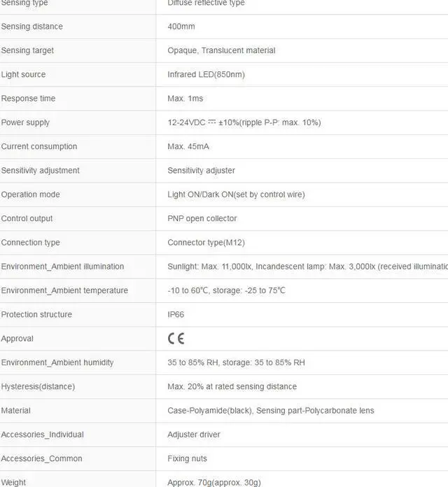This screenshot has width=448, height=487.
Task: Select the "PNP open collector" output value
Action: click(202, 218)
